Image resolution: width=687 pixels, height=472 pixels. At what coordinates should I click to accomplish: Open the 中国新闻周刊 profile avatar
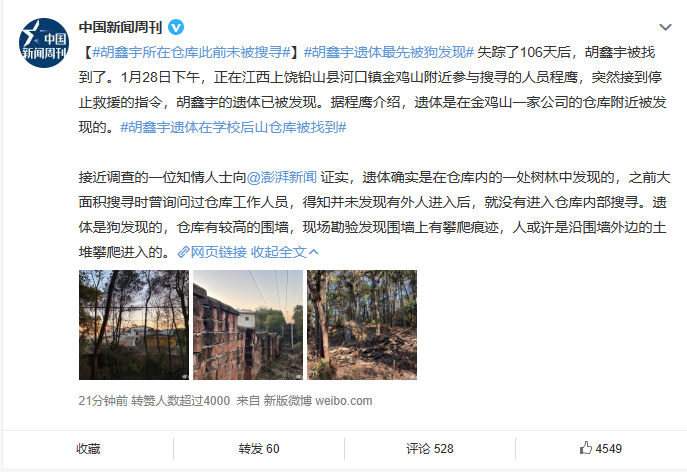(x=44, y=43)
